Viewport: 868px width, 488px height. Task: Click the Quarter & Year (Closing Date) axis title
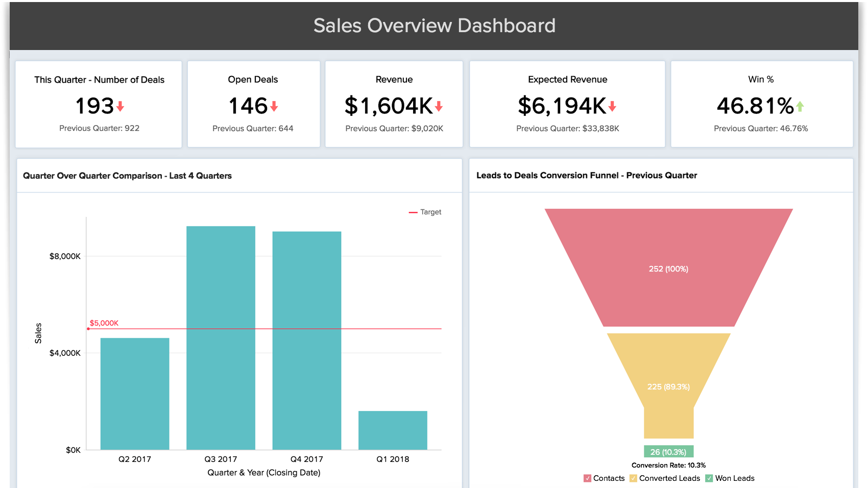click(x=264, y=473)
